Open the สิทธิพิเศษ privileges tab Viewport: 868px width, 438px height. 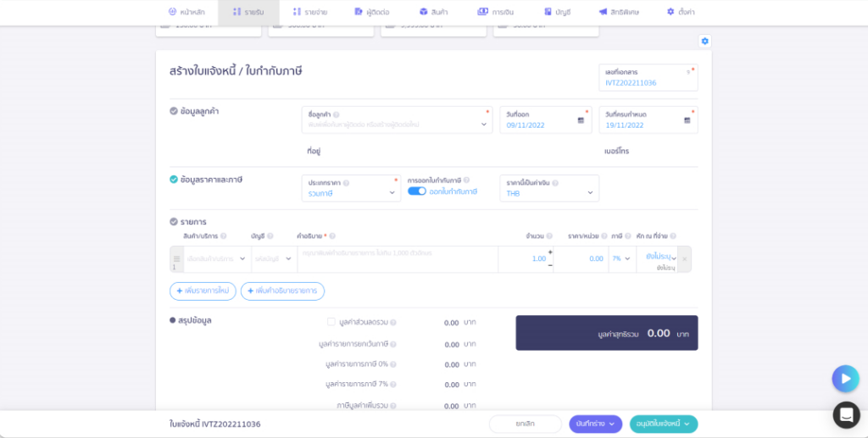click(618, 12)
